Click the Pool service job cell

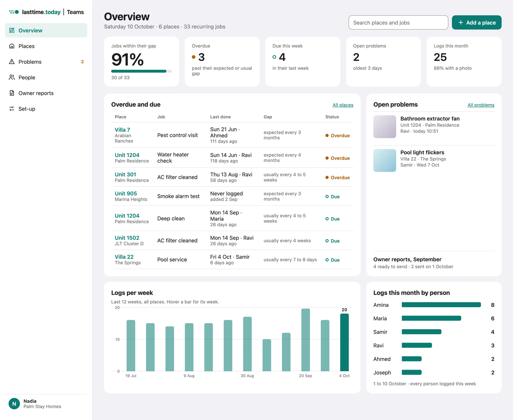(x=172, y=260)
